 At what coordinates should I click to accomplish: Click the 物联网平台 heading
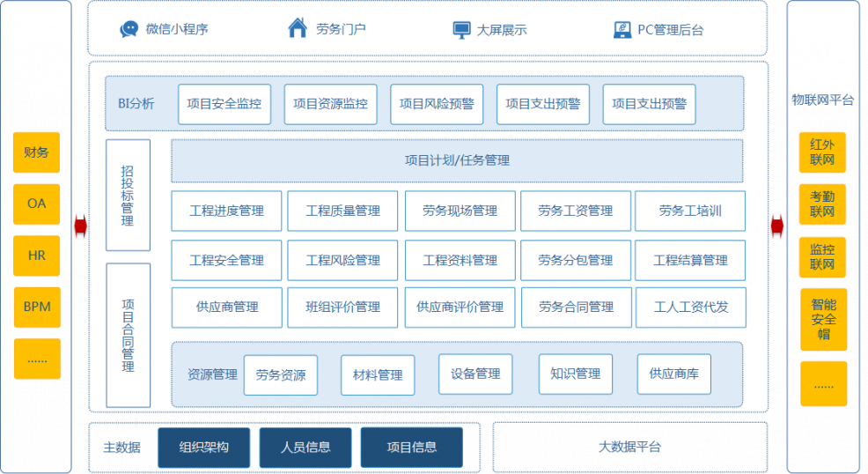822,100
